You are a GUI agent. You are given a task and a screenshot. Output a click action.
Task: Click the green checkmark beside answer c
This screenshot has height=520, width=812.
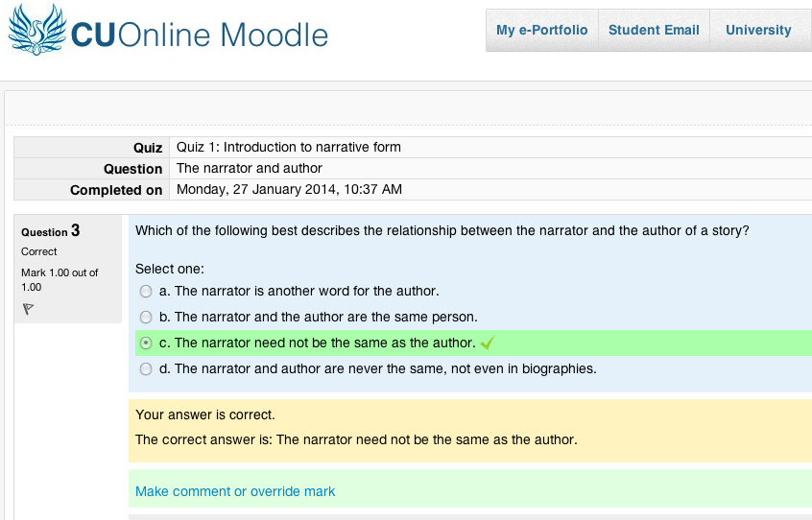pyautogui.click(x=487, y=343)
